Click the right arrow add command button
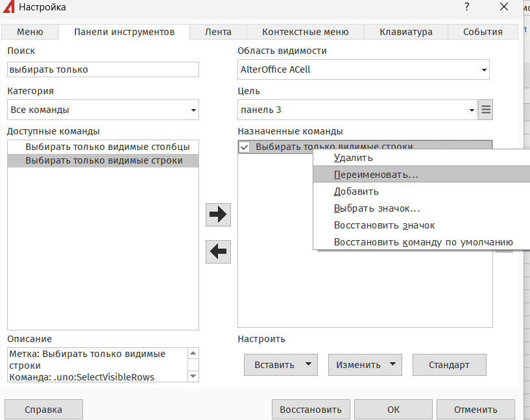Viewport: 530px width, 420px height. click(219, 215)
